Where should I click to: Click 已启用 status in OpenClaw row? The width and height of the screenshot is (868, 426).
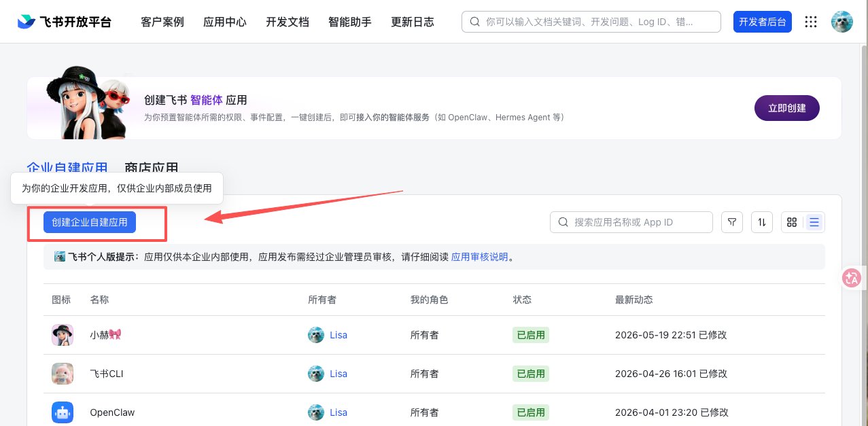[531, 412]
